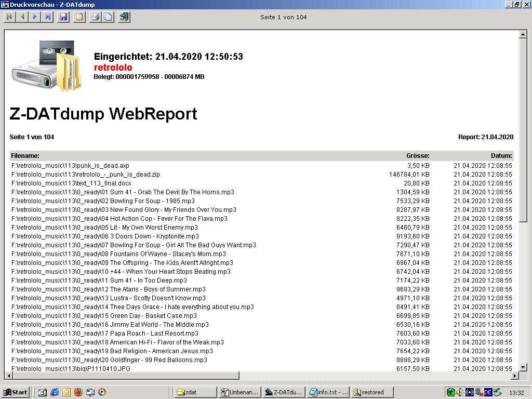The image size is (532, 399).
Task: Switch to the Z-DATdump taskbar button
Action: (284, 392)
